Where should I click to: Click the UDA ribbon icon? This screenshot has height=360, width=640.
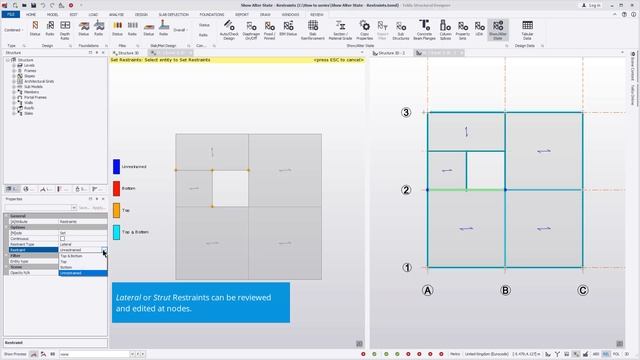[479, 28]
